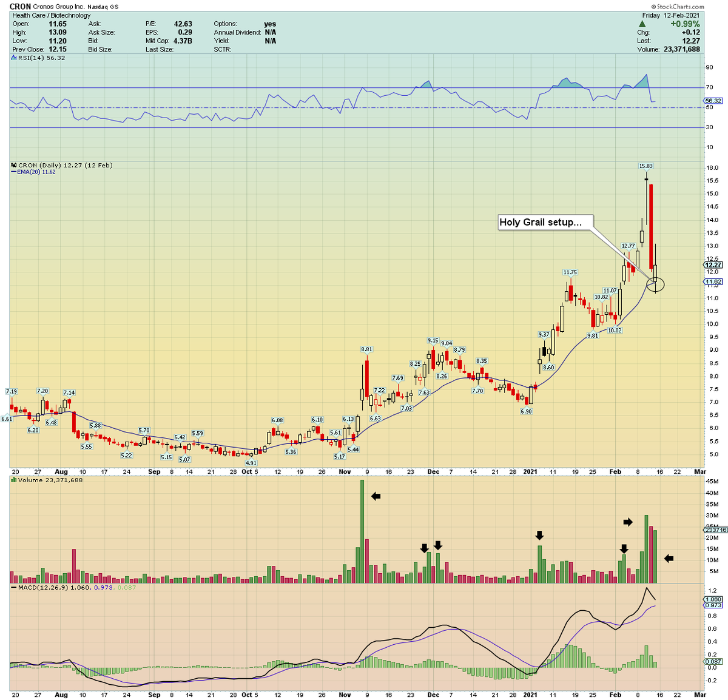Image resolution: width=728 pixels, height=700 pixels.
Task: Click the Nasdaq GS exchange label
Action: pyautogui.click(x=103, y=7)
